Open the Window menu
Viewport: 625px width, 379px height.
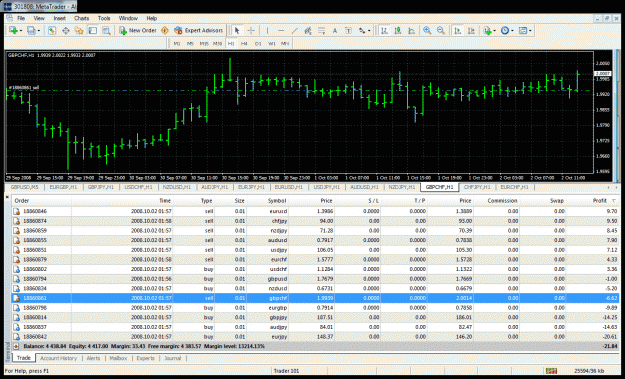coord(128,18)
